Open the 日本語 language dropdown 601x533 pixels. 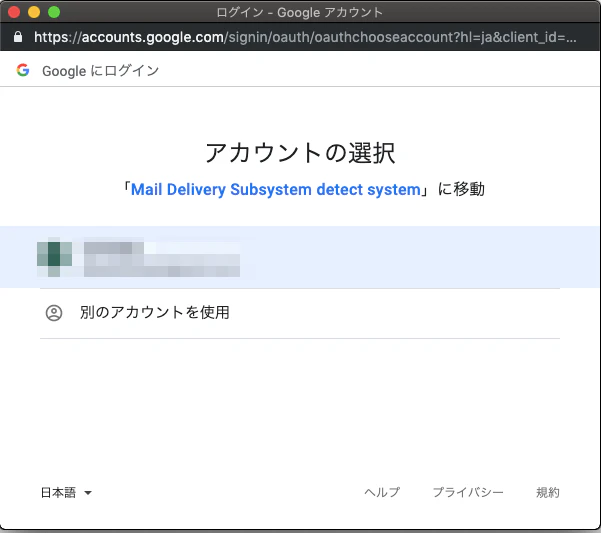tap(66, 492)
